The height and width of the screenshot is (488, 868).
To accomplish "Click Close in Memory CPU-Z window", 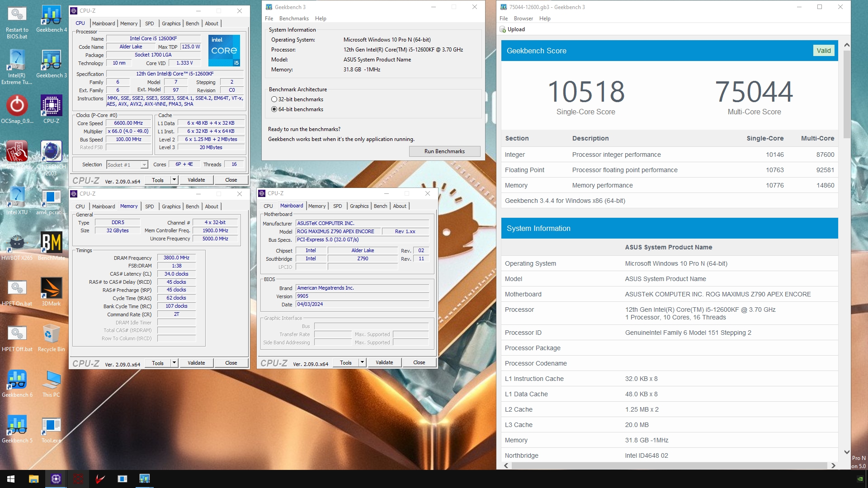I will 231,363.
